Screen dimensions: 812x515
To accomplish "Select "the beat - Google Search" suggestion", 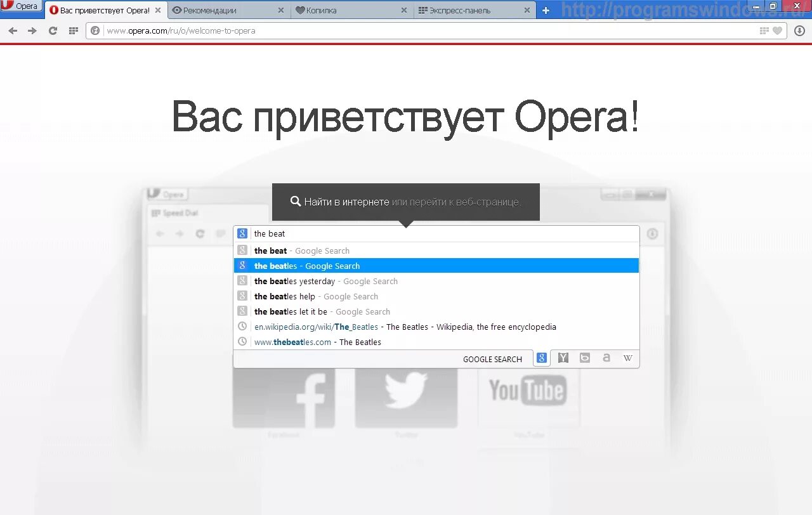I will click(436, 251).
